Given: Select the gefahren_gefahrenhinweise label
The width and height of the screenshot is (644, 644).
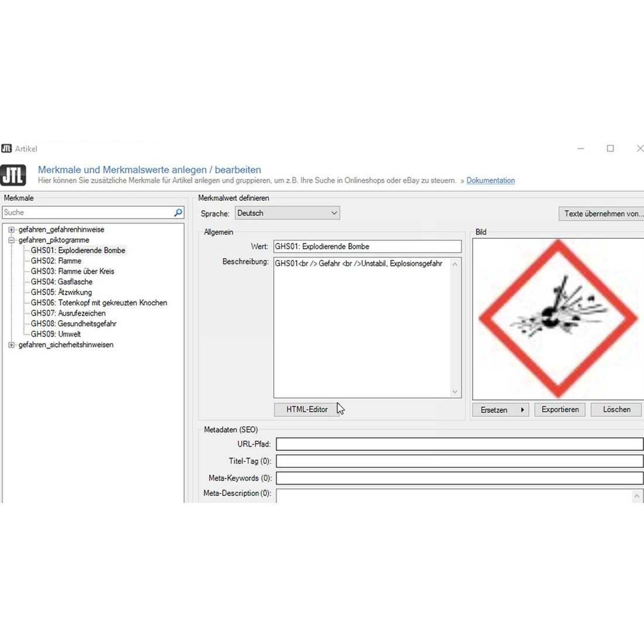Looking at the screenshot, I should 61,229.
